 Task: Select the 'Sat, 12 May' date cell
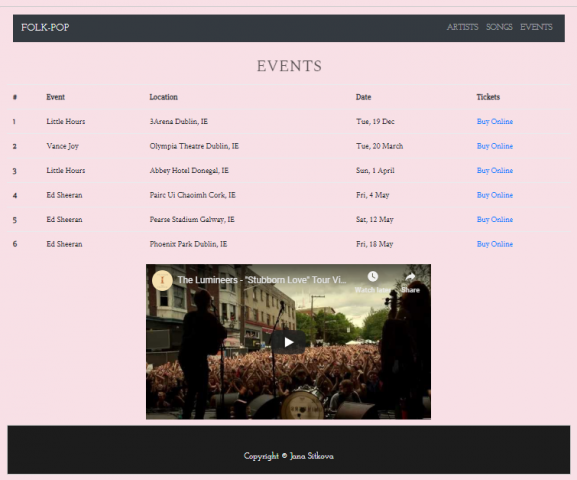(375, 219)
